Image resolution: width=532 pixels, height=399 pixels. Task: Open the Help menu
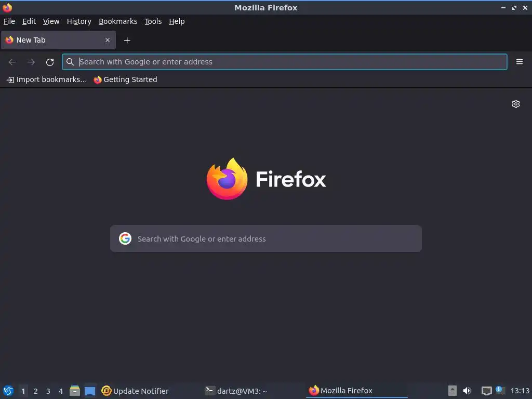(177, 21)
